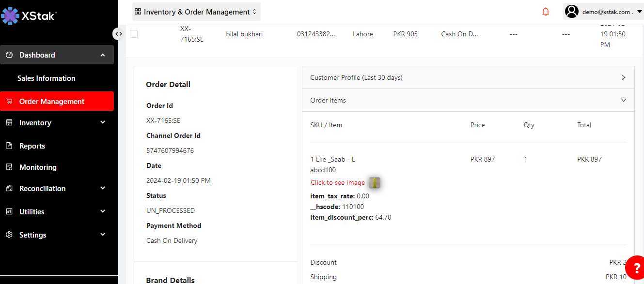The height and width of the screenshot is (284, 644).
Task: Open notifications bell icon
Action: 546,12
